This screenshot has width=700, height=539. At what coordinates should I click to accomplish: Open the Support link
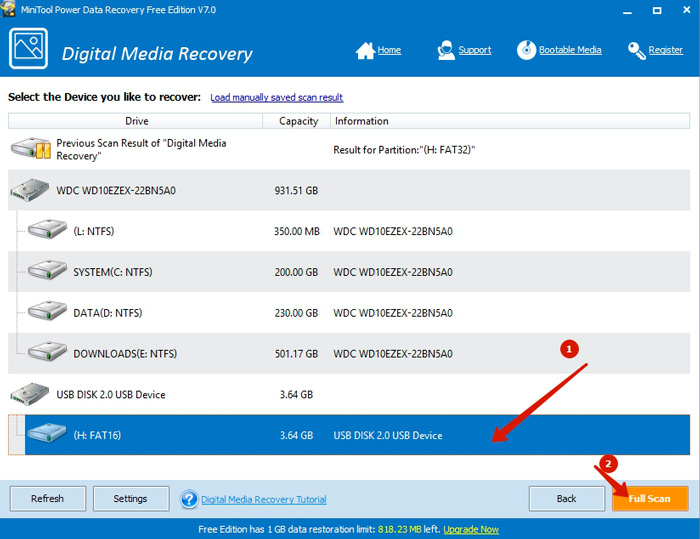pos(475,50)
